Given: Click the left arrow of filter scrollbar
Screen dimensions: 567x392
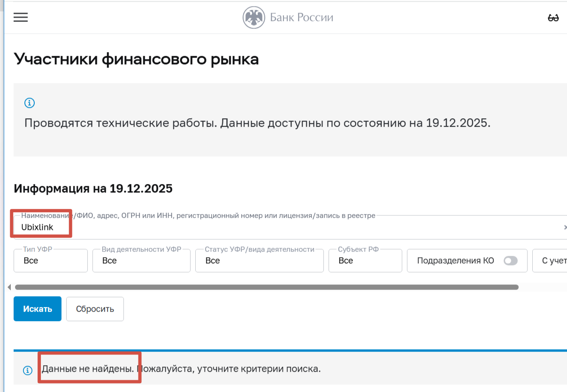Looking at the screenshot, I should [x=9, y=287].
